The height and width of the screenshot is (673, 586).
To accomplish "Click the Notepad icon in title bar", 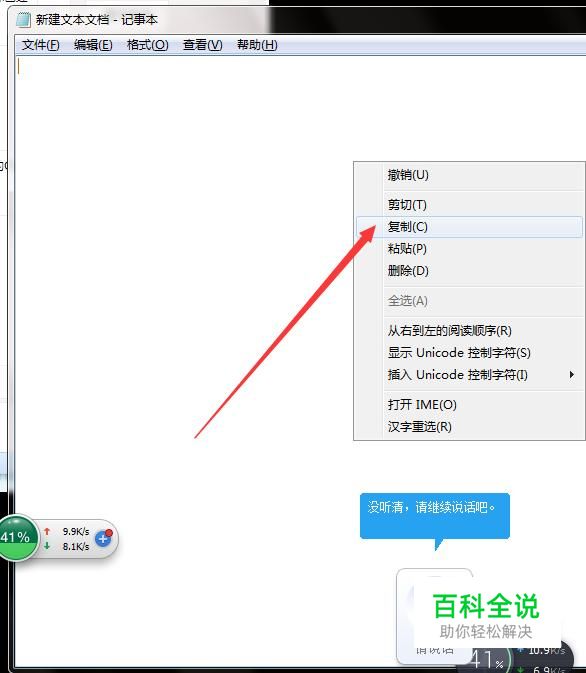I will point(23,20).
